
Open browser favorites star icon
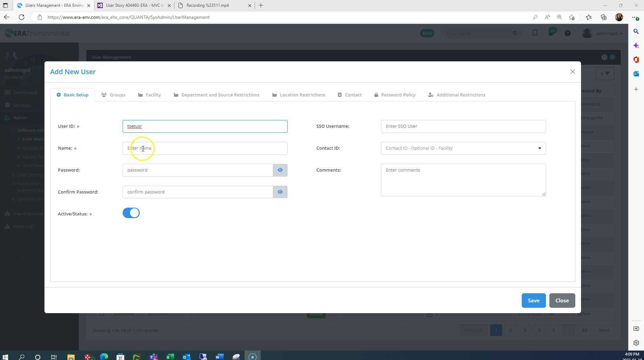588,17
